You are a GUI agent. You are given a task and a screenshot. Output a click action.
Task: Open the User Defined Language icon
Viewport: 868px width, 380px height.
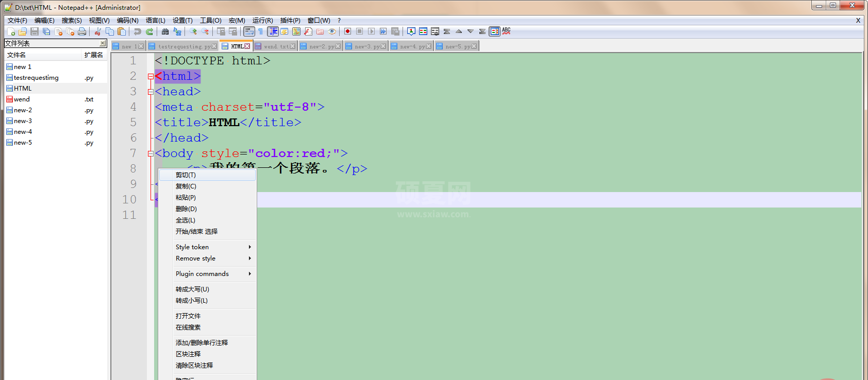click(x=284, y=31)
